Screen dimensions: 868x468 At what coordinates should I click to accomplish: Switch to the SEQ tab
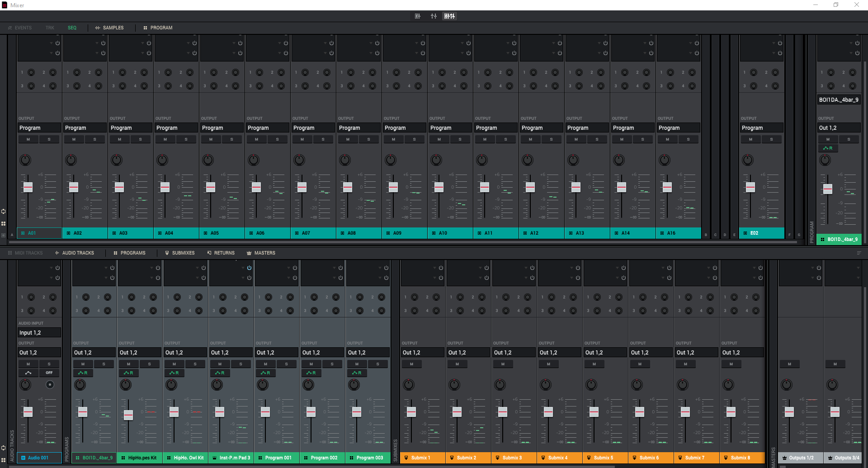(72, 28)
